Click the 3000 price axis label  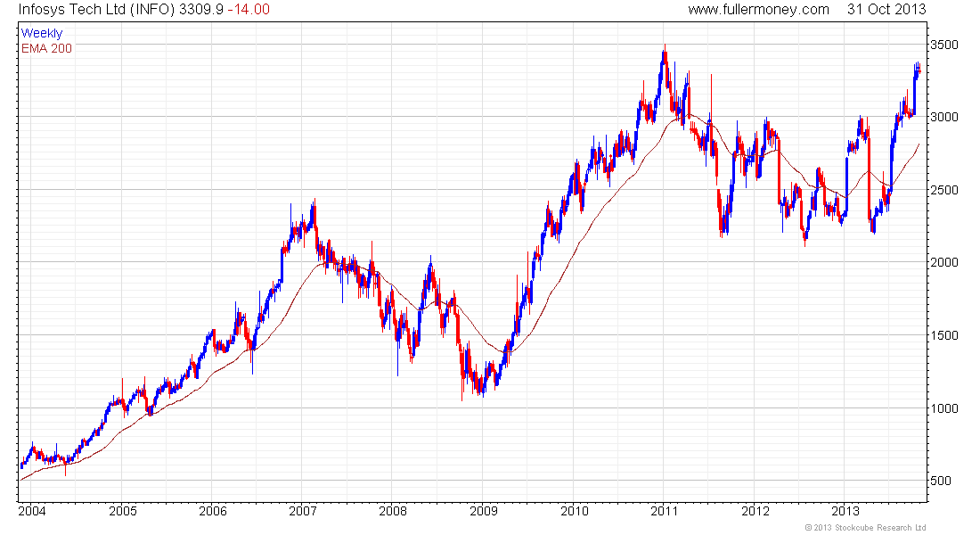pos(943,117)
